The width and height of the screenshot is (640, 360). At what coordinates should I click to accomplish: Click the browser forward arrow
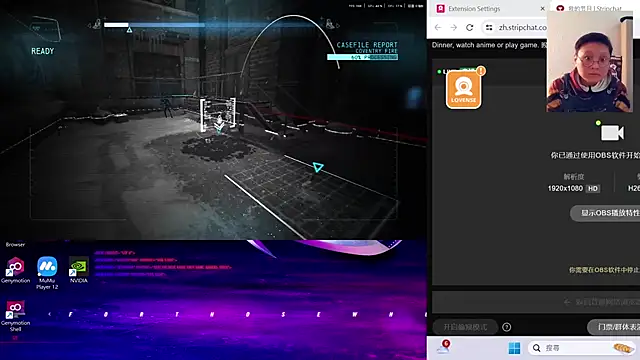tap(453, 27)
